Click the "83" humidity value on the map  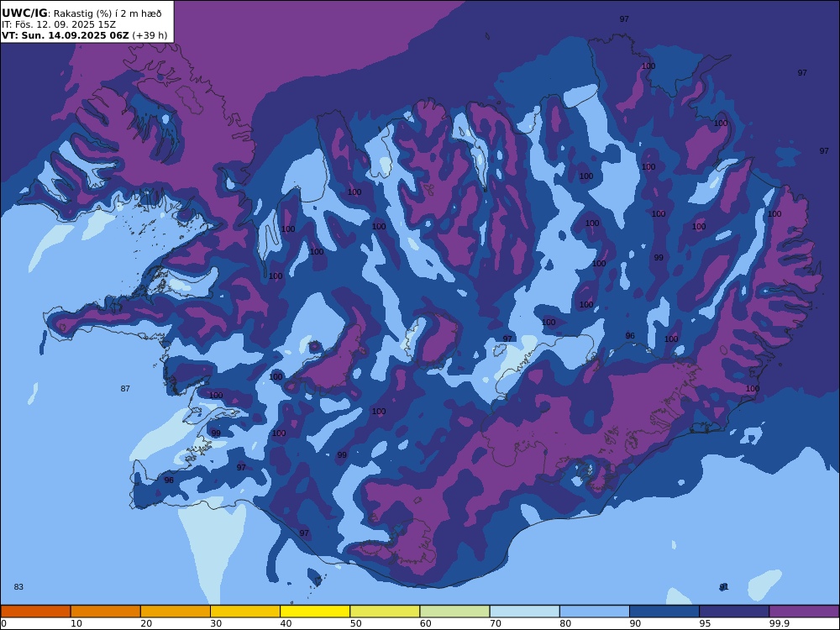tap(18, 587)
